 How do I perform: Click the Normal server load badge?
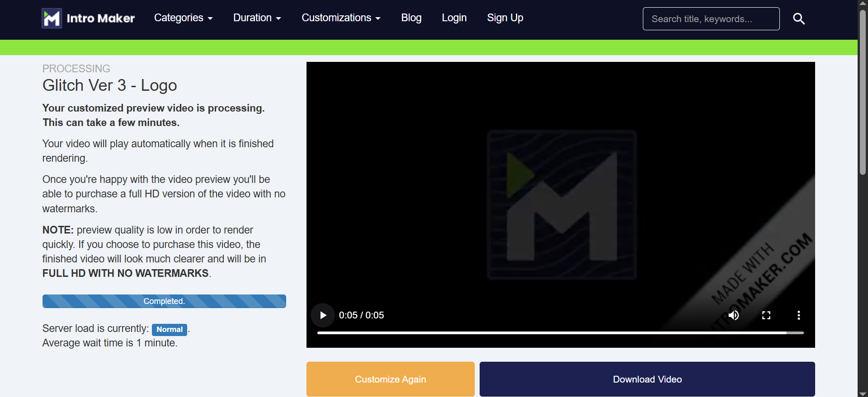click(170, 329)
